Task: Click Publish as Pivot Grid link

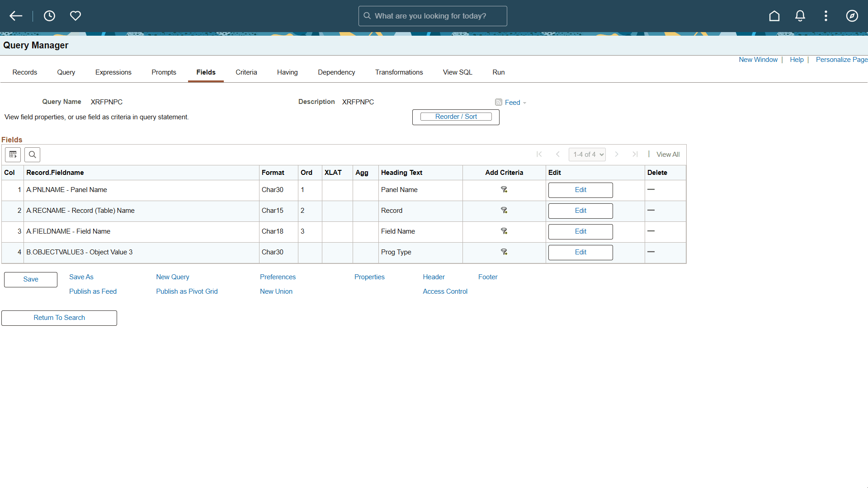Action: coord(187,291)
